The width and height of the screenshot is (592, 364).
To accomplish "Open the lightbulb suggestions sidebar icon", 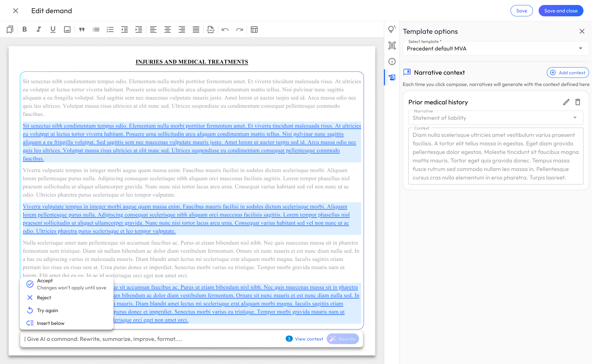I will [392, 29].
